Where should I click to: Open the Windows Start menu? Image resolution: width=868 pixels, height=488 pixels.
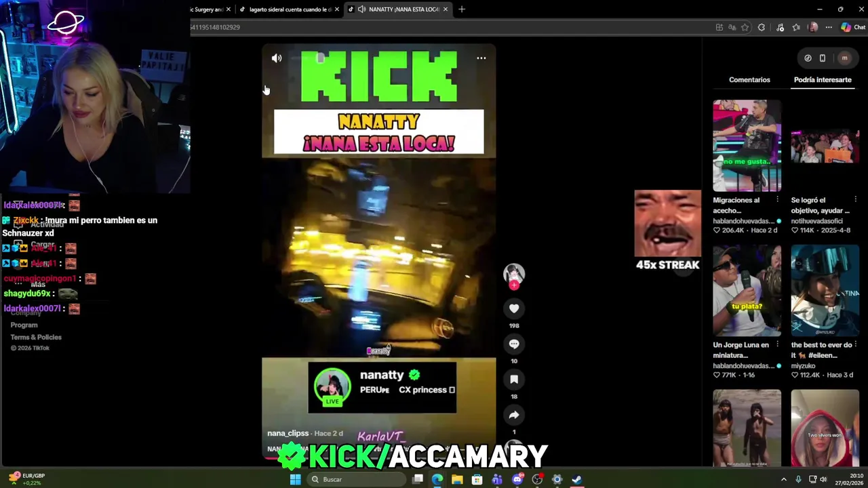point(295,479)
